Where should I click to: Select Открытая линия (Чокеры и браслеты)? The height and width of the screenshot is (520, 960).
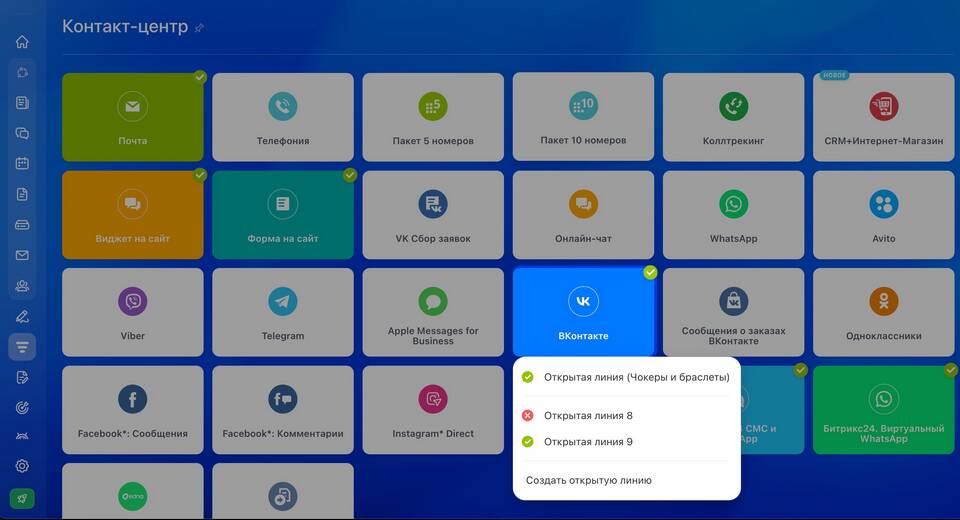(x=636, y=377)
